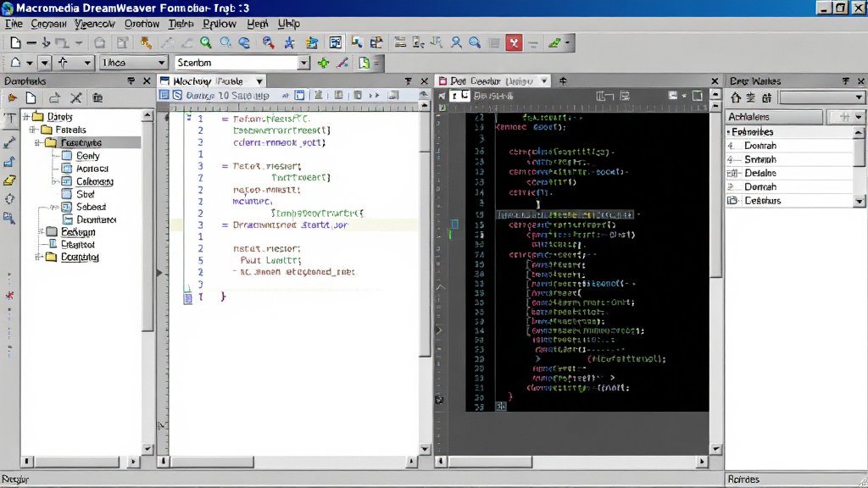
Task: Click the pink pencil icon beside green plus
Action: click(342, 63)
